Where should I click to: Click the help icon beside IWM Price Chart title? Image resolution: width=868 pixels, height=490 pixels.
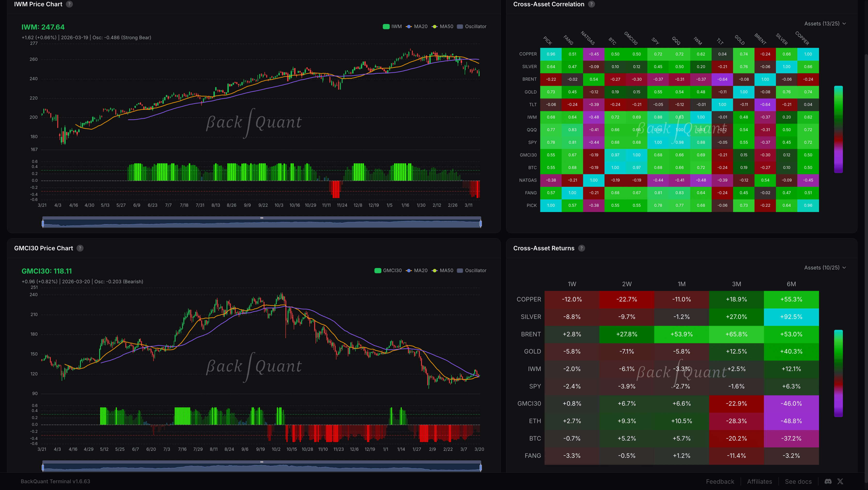pos(69,4)
